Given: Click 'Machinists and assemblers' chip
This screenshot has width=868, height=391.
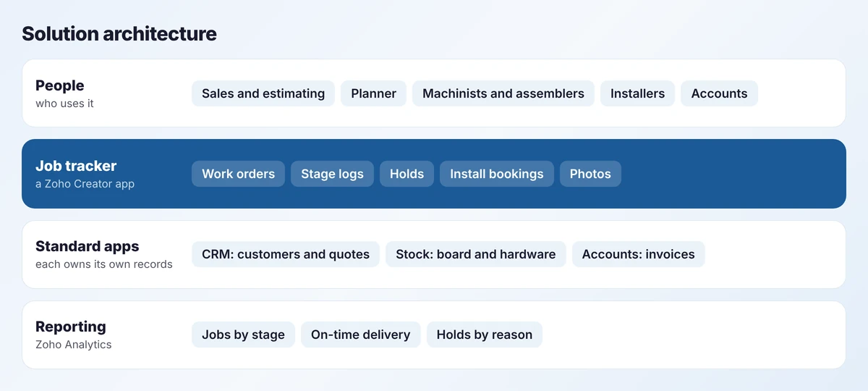Looking at the screenshot, I should (x=503, y=93).
